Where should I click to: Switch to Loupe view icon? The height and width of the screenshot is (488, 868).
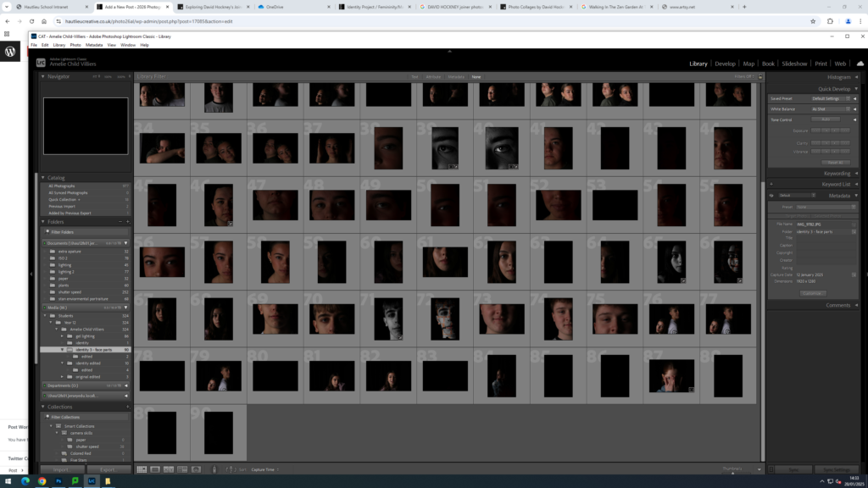155,469
